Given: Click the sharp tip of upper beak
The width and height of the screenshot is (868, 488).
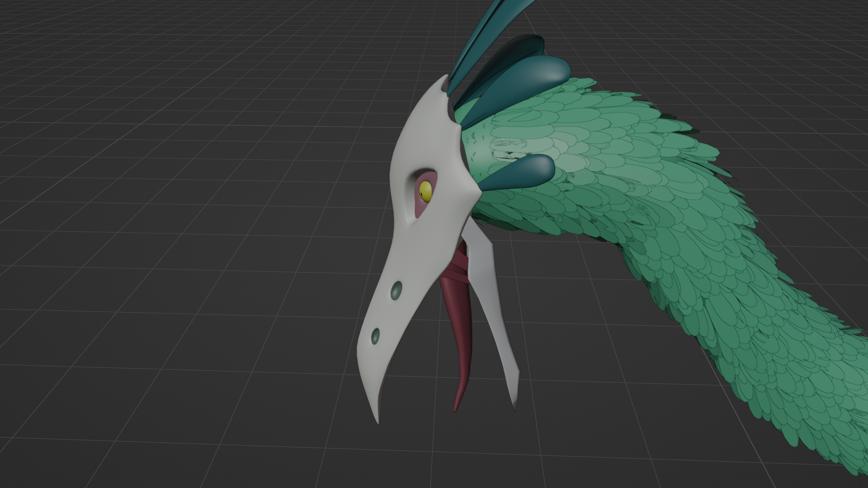Looking at the screenshot, I should coord(377,419).
